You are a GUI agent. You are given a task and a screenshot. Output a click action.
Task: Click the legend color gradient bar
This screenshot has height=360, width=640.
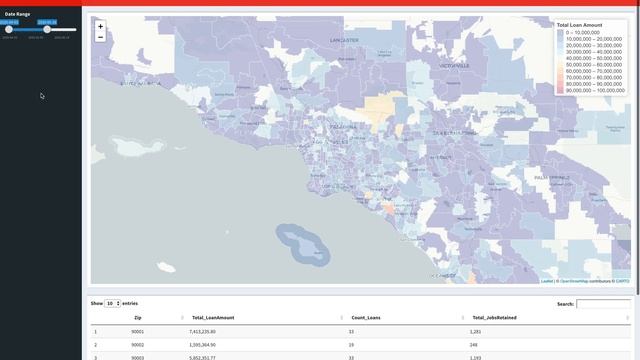coord(560,62)
